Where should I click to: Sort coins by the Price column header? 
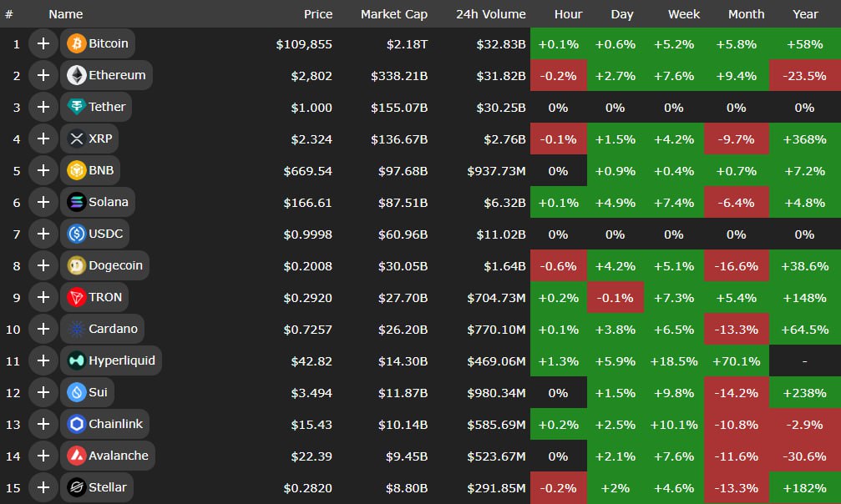click(x=318, y=14)
